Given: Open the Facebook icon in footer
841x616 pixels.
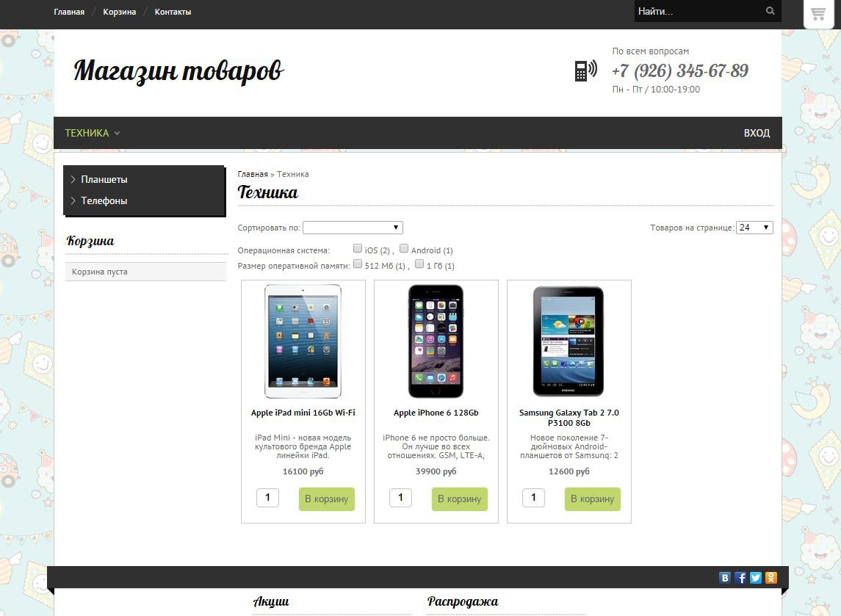Looking at the screenshot, I should [740, 577].
